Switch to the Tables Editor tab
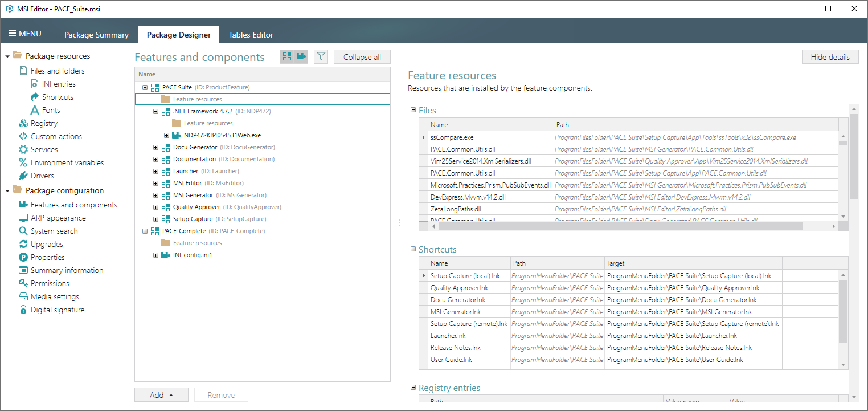This screenshot has height=411, width=868. (251, 35)
